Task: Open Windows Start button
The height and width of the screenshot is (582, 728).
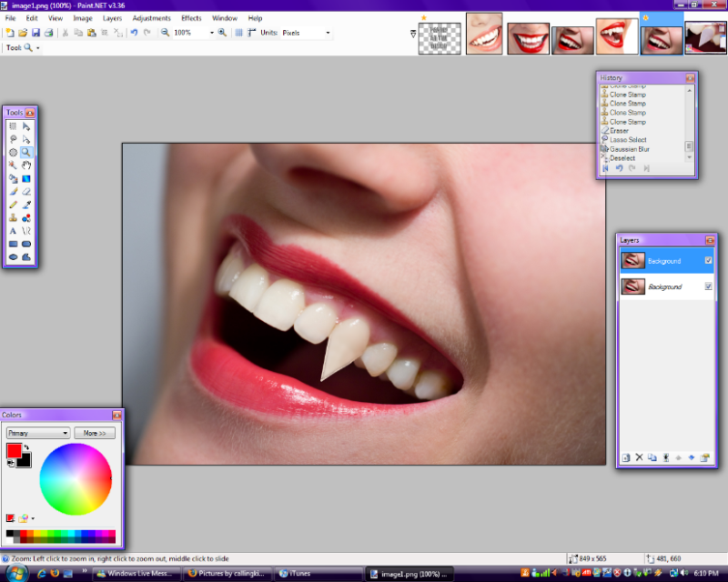Action: coord(16,573)
